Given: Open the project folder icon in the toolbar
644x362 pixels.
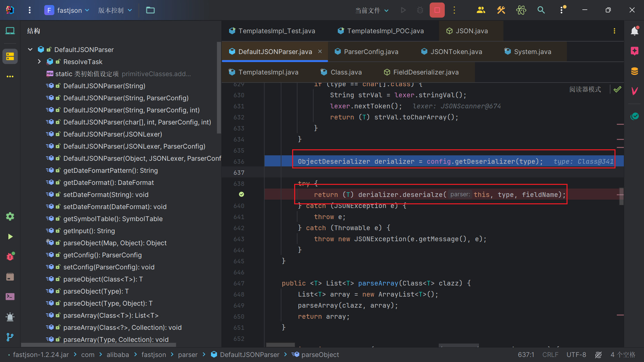Looking at the screenshot, I should tap(150, 10).
